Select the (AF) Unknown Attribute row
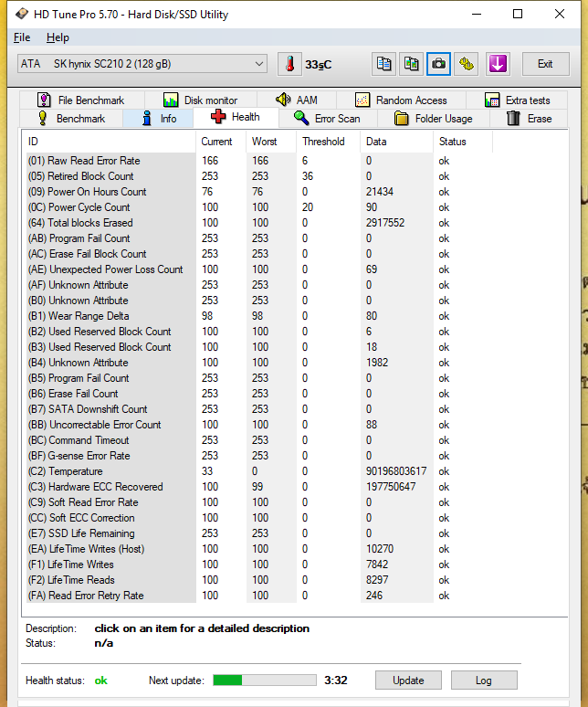Image resolution: width=588 pixels, height=707 pixels. 259,285
